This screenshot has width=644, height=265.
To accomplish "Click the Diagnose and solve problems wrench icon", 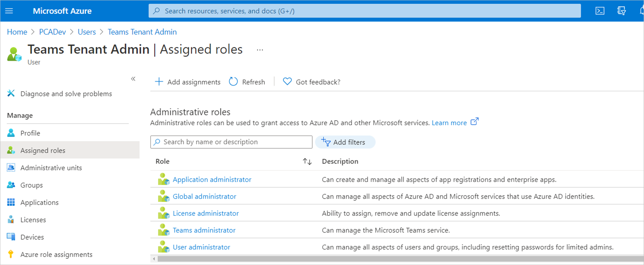I will point(11,93).
